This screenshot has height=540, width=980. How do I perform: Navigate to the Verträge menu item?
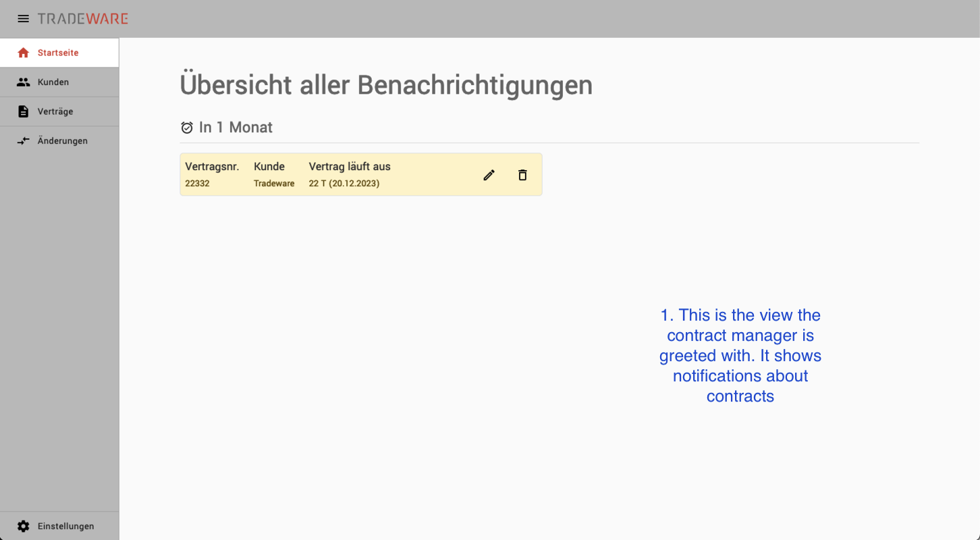(59, 111)
